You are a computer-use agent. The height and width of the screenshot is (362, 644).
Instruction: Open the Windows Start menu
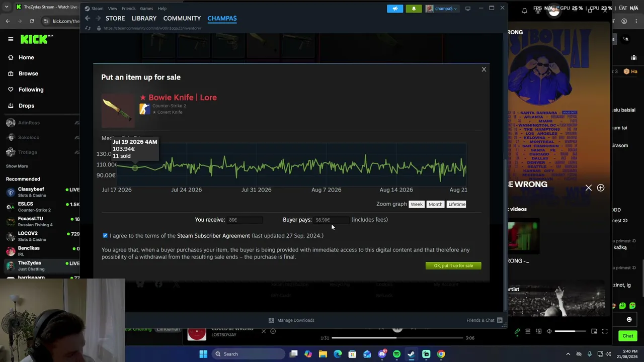tap(203, 354)
